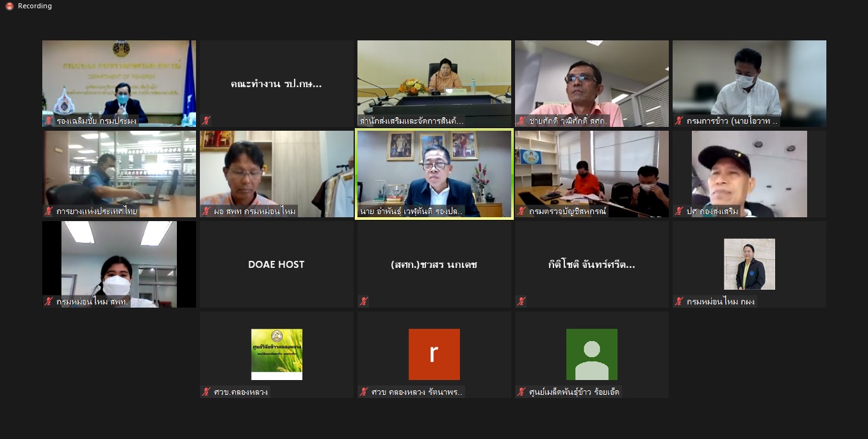Click muted mic icon on รองเฉลิมชัย กรมประมง tile
This screenshot has height=439, width=868.
coord(49,120)
